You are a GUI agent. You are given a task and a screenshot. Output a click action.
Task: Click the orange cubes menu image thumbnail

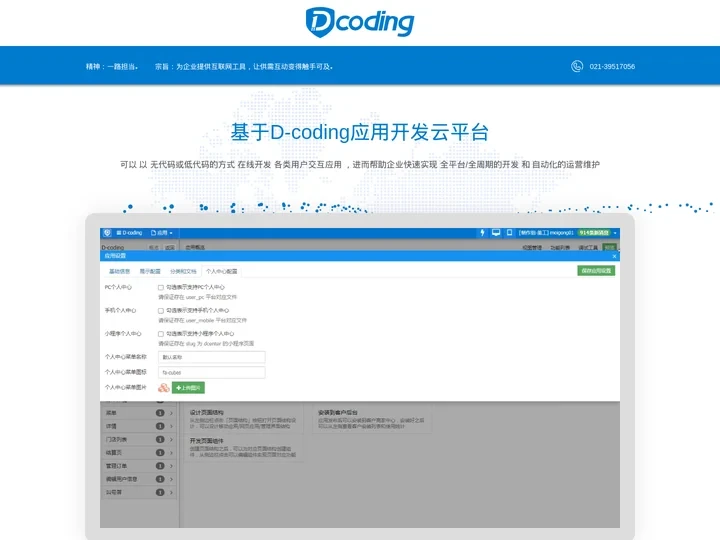click(x=163, y=388)
